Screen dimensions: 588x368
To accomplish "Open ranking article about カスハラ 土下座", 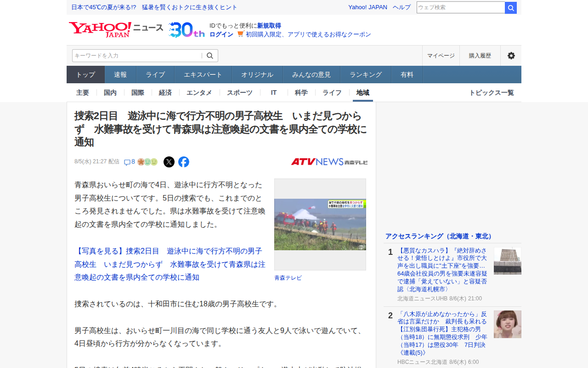I will point(442,270).
